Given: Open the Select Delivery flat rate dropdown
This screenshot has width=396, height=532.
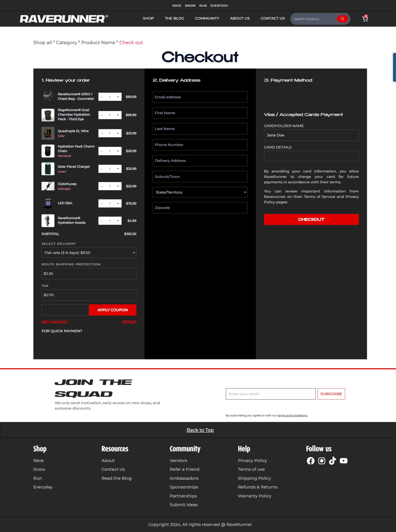Looking at the screenshot, I should tap(89, 253).
